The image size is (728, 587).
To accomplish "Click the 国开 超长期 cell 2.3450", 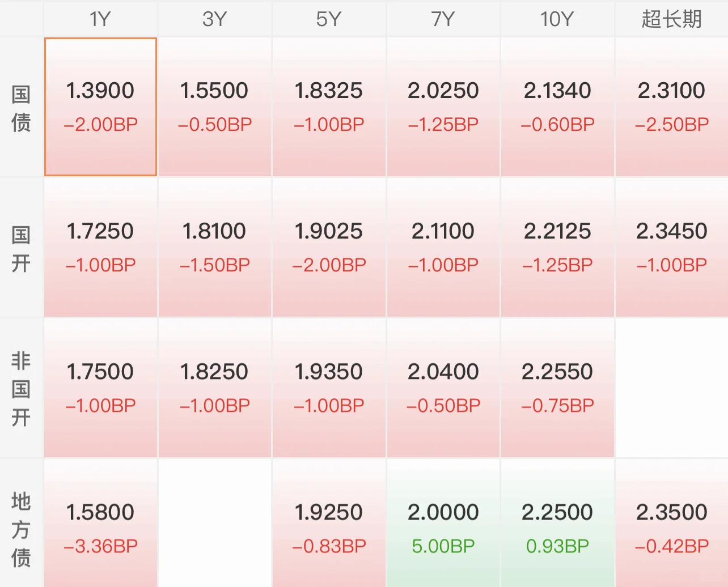I will (x=672, y=247).
